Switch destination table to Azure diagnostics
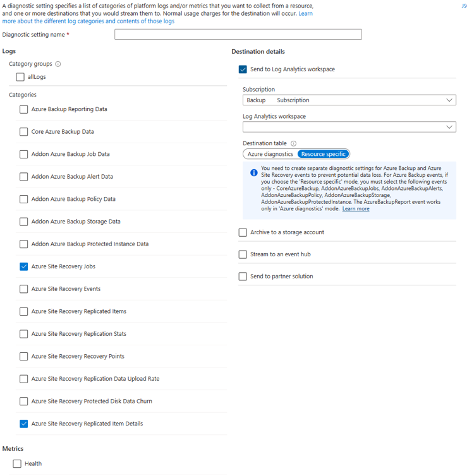 tap(270, 154)
